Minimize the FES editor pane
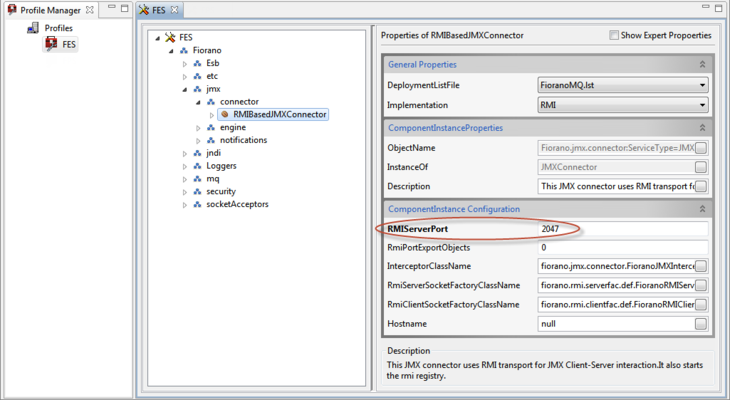This screenshot has width=730, height=400. 706,7
